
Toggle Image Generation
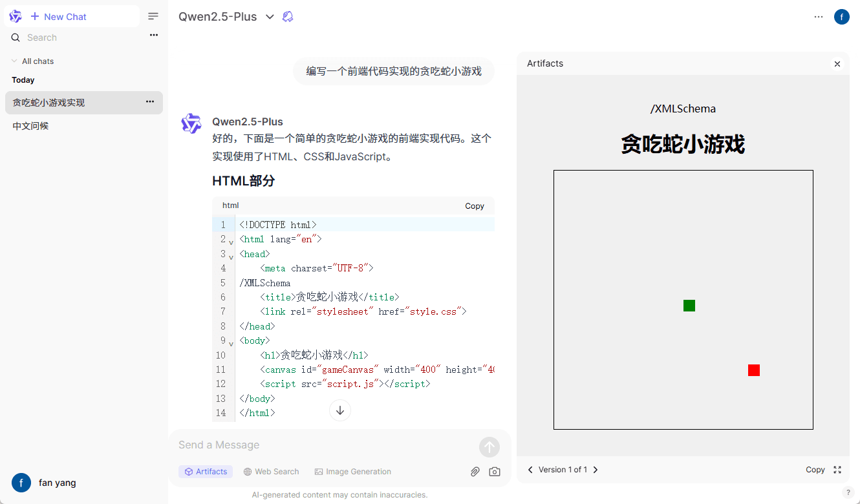[x=352, y=472]
